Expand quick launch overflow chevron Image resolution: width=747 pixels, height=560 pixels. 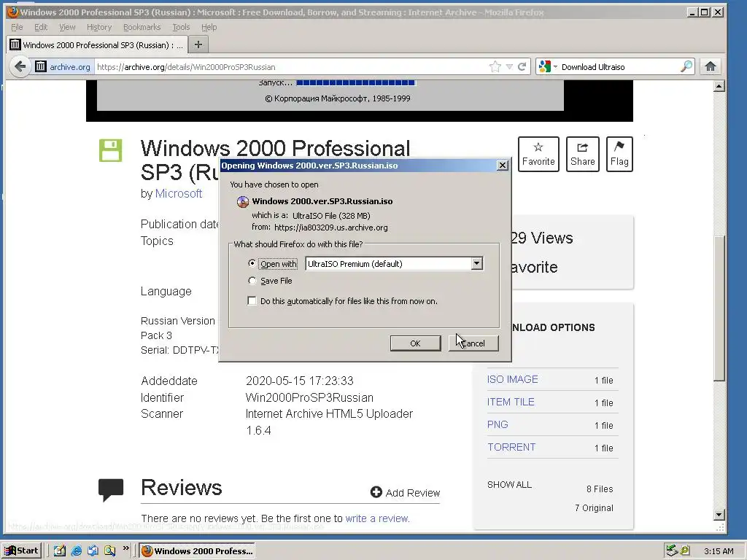click(x=125, y=548)
